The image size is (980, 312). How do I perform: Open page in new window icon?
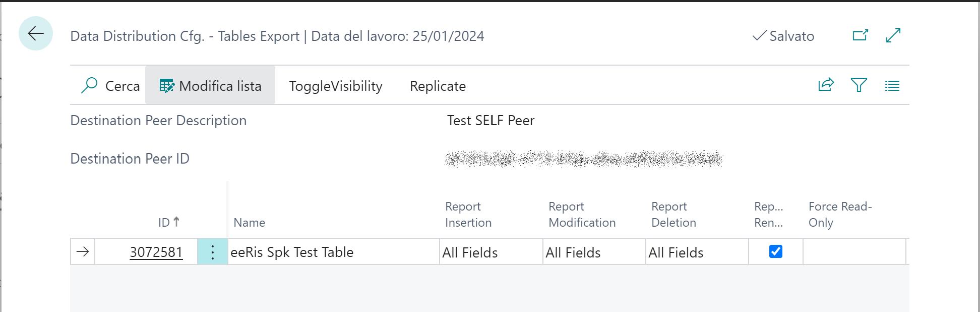pyautogui.click(x=860, y=35)
